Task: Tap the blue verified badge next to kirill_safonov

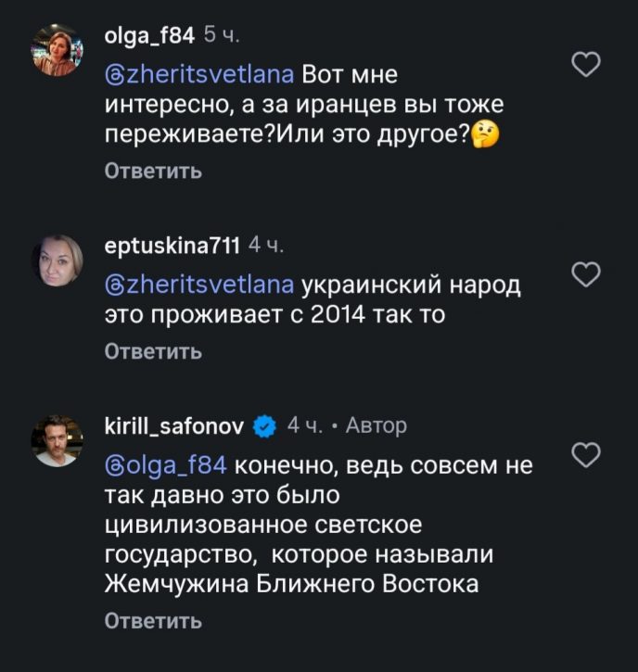Action: click(264, 426)
